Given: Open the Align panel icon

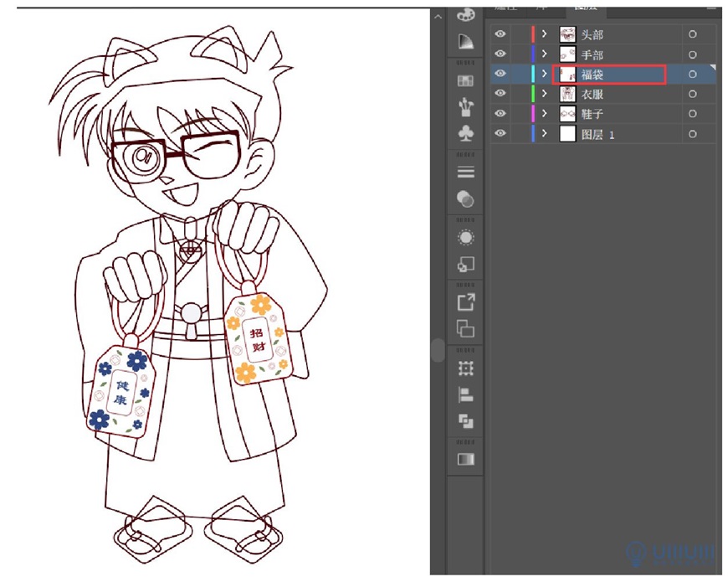Looking at the screenshot, I should pos(466,394).
